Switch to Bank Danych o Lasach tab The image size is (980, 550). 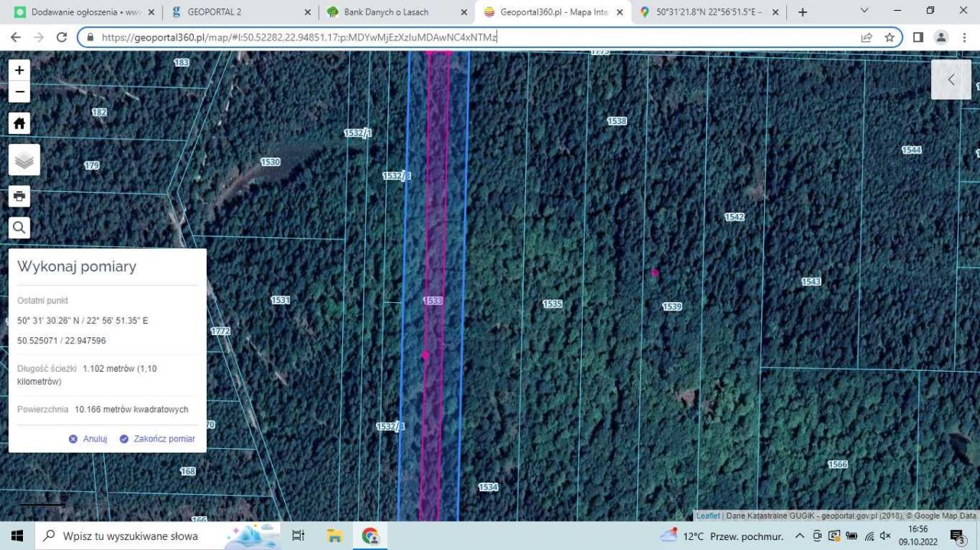(396, 12)
